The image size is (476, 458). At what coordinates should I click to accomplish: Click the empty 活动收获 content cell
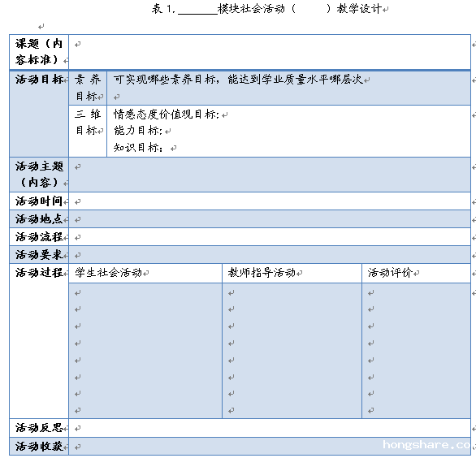[270, 447]
